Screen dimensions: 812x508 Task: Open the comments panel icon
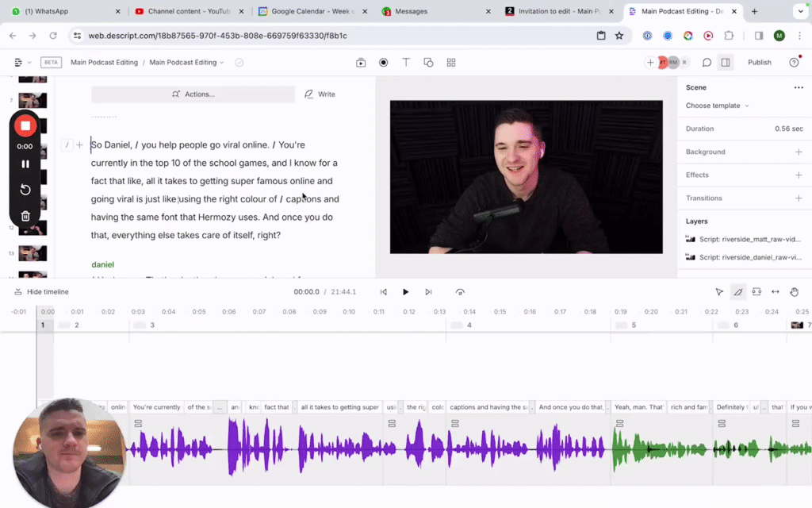(707, 62)
